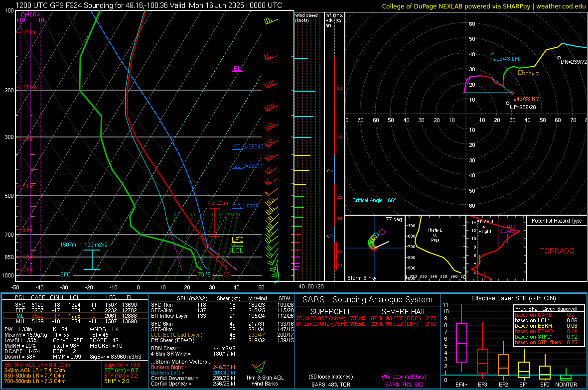Click the Bunkers Left = 203/43 kt text
This screenshot has height=390, width=588.
(193, 373)
